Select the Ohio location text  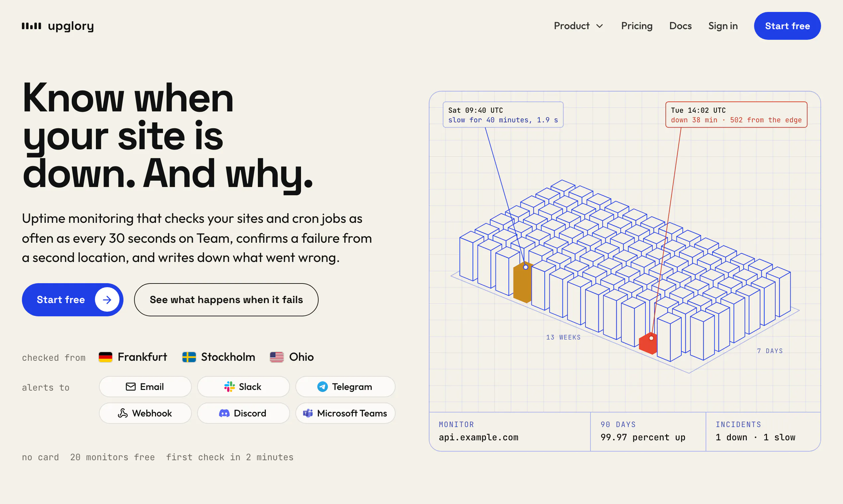301,357
